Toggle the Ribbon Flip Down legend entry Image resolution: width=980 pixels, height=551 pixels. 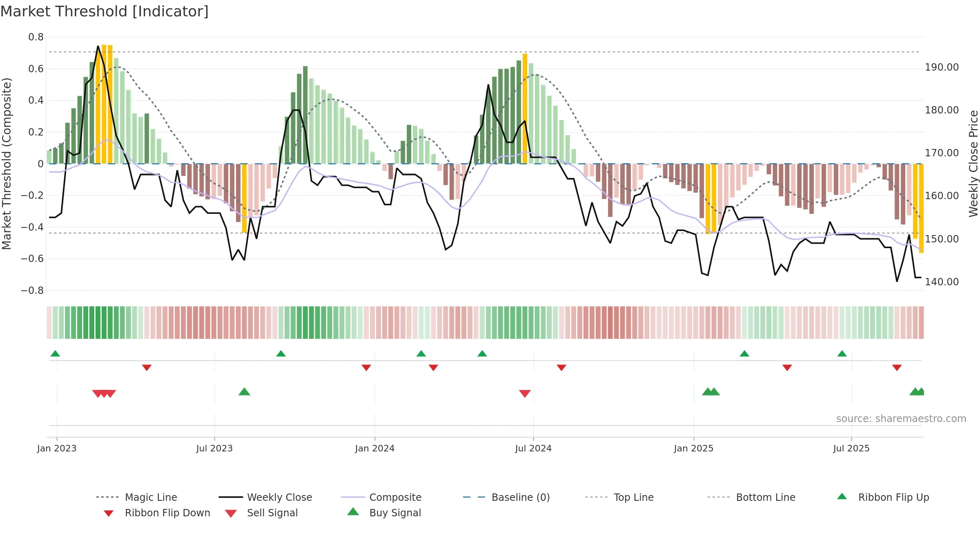pos(157,513)
